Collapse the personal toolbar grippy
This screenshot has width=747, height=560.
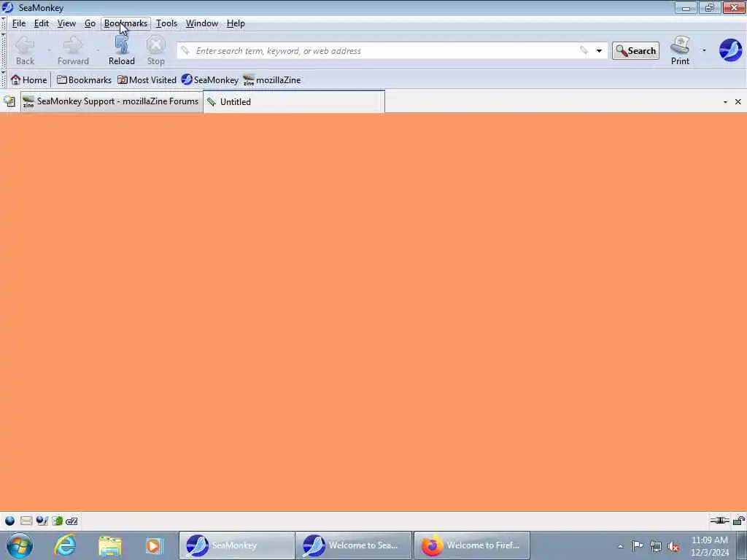pyautogui.click(x=4, y=79)
